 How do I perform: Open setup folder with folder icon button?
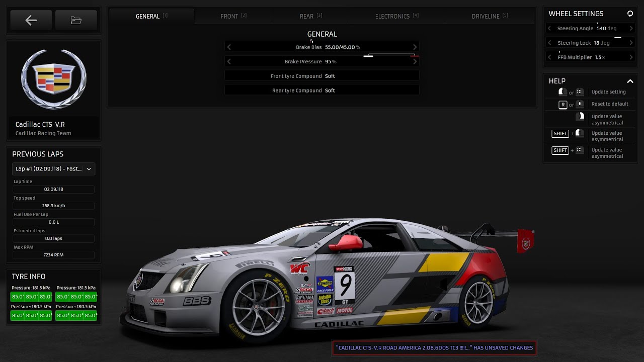[x=76, y=20]
